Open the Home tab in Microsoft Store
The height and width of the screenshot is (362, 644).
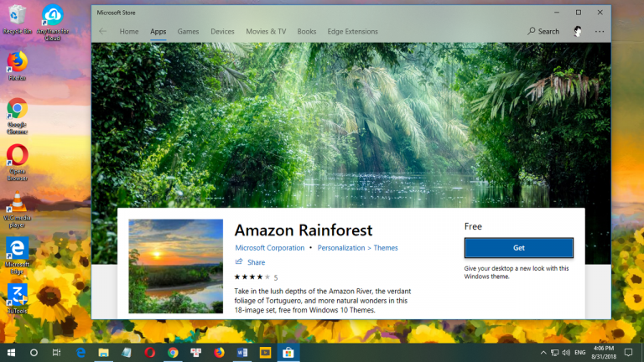[x=129, y=31]
